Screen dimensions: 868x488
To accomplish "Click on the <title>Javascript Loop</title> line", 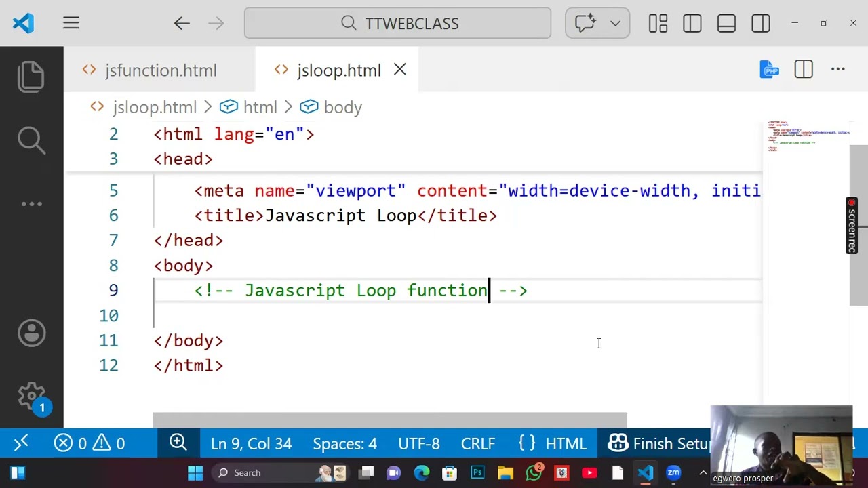I will point(346,216).
